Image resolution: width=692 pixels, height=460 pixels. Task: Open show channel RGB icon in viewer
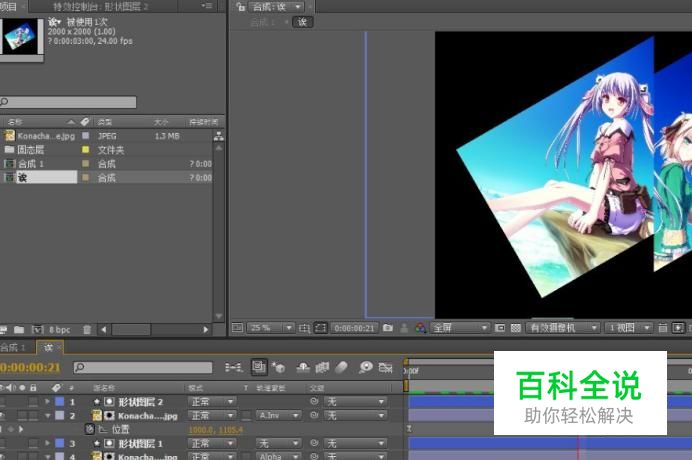click(420, 328)
